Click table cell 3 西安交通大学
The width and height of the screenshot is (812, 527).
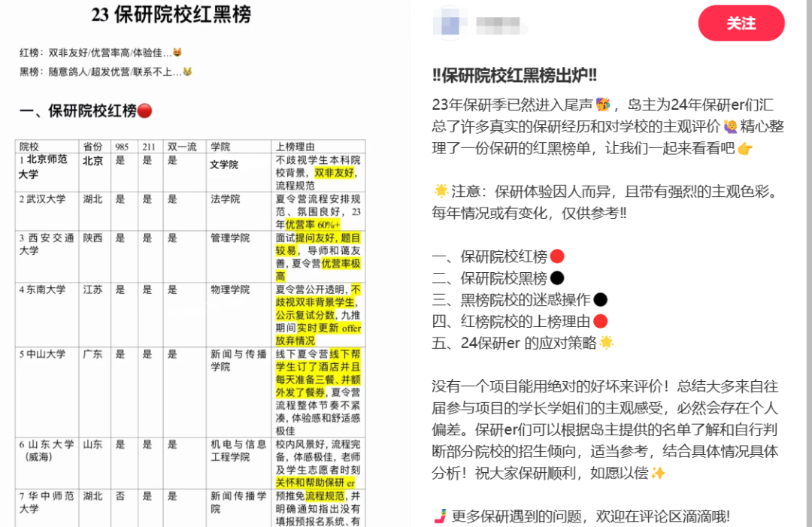click(47, 257)
